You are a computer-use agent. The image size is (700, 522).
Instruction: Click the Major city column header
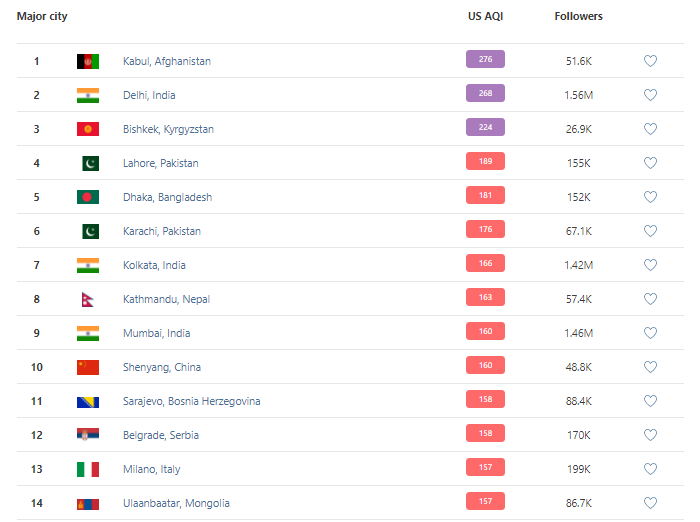[x=42, y=16]
